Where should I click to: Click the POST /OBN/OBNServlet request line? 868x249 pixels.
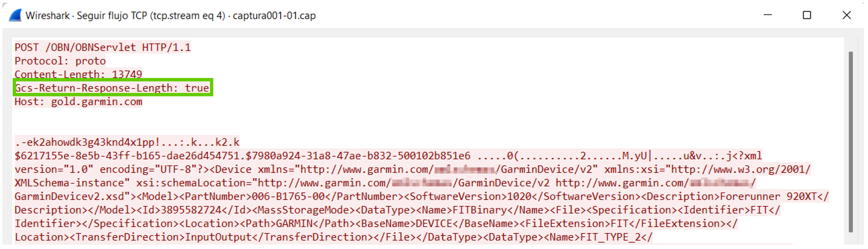coord(102,47)
